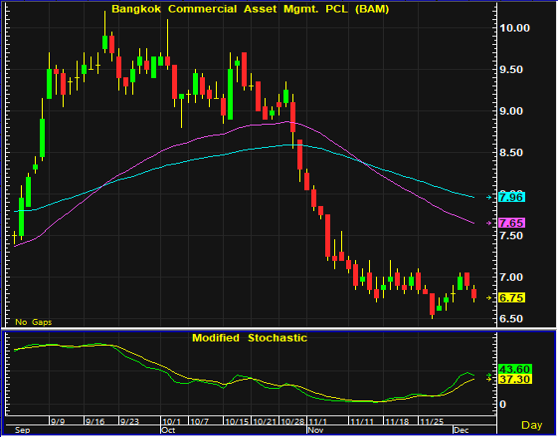Click the yellow 37.30 stochastic value label

[x=515, y=379]
